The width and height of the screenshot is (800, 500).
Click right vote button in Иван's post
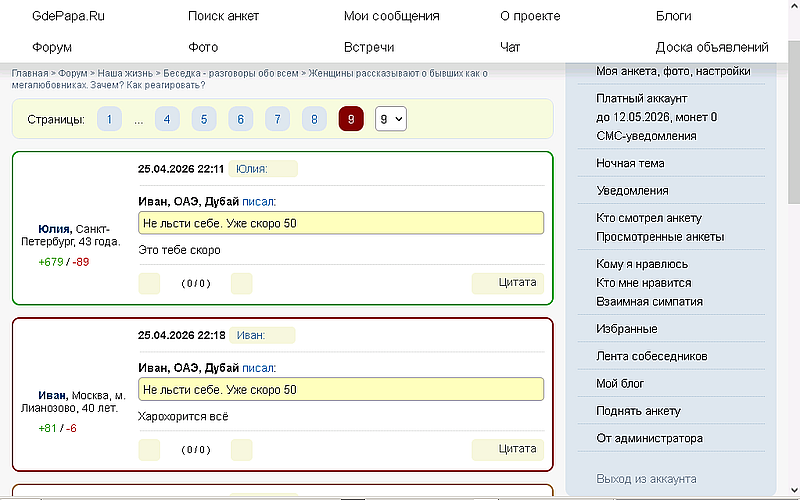[242, 450]
